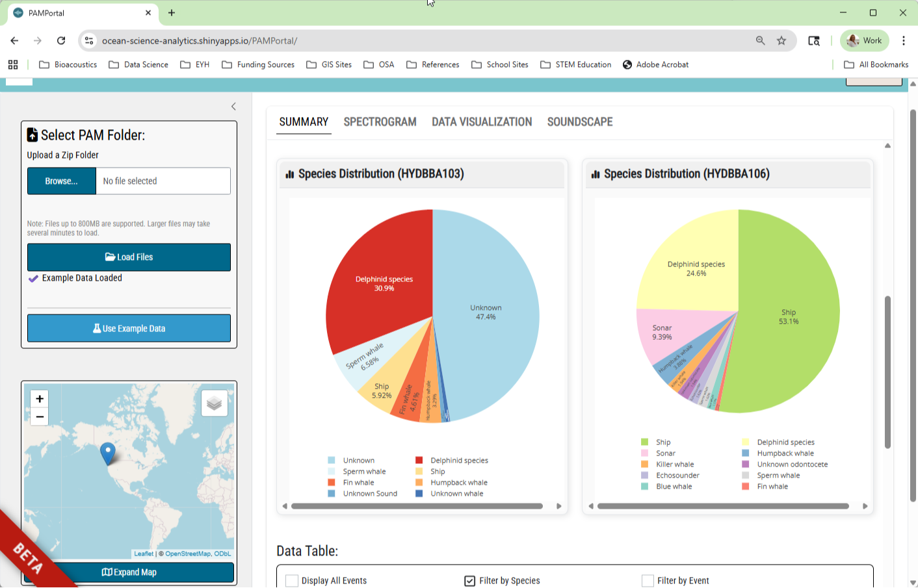Toggle Killer whale legend entry in HYDBBA106
Image resolution: width=918 pixels, height=588 pixels.
point(668,465)
